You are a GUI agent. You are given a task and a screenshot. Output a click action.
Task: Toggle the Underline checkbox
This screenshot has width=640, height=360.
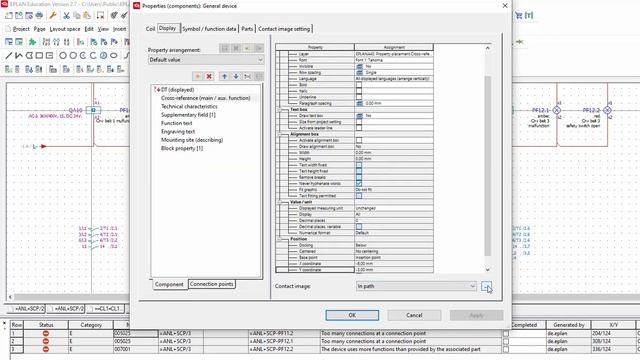(359, 97)
